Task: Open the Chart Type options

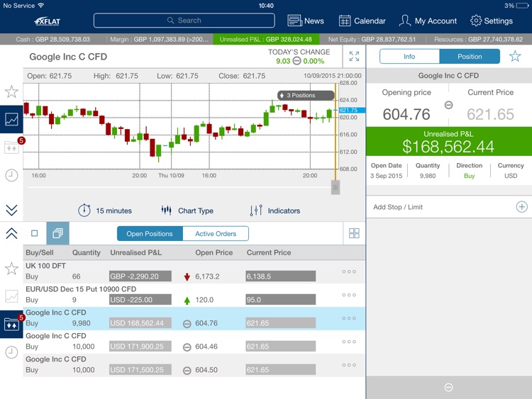Action: click(x=187, y=210)
